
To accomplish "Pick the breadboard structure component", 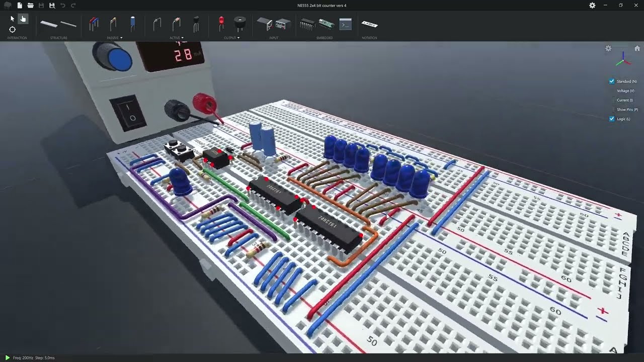I will [49, 24].
